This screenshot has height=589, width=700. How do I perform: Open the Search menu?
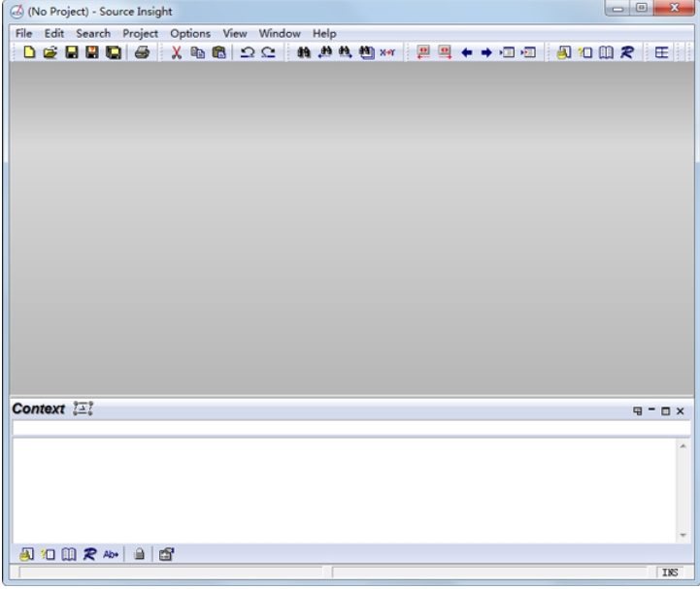(93, 33)
